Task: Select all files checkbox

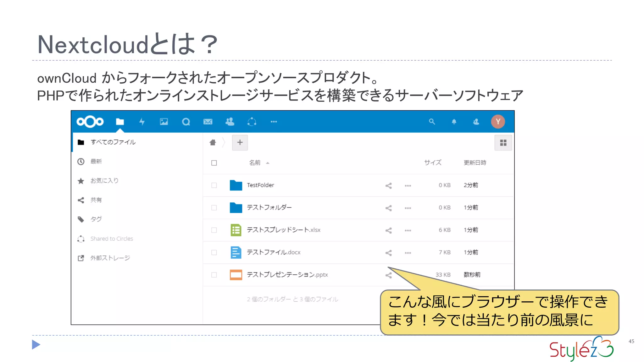Action: [214, 163]
